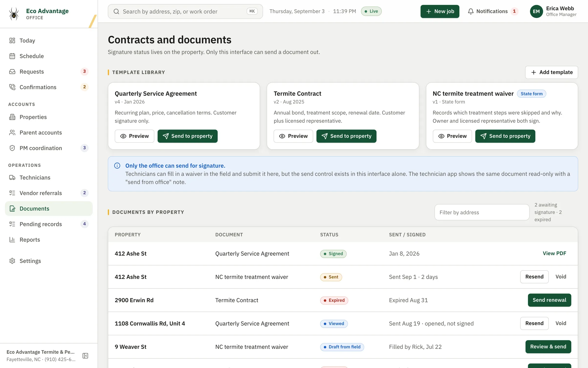Click the Schedule calendar icon
This screenshot has height=368, width=588.
pyautogui.click(x=12, y=56)
